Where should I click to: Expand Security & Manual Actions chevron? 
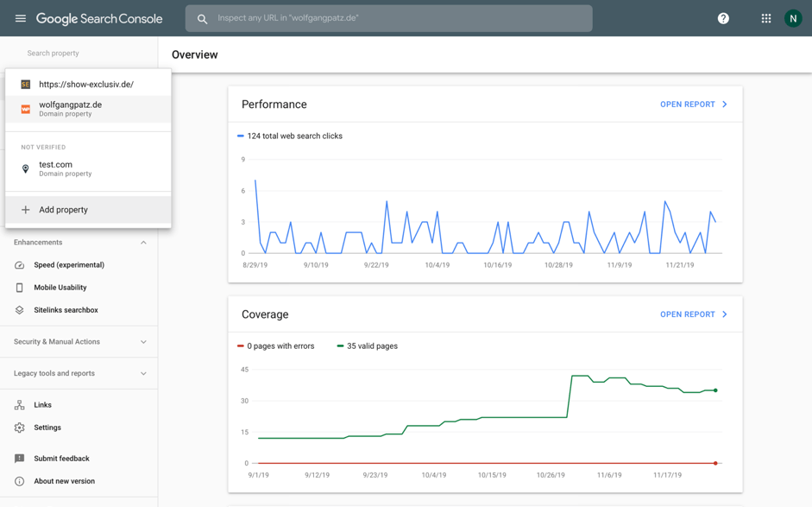(143, 342)
